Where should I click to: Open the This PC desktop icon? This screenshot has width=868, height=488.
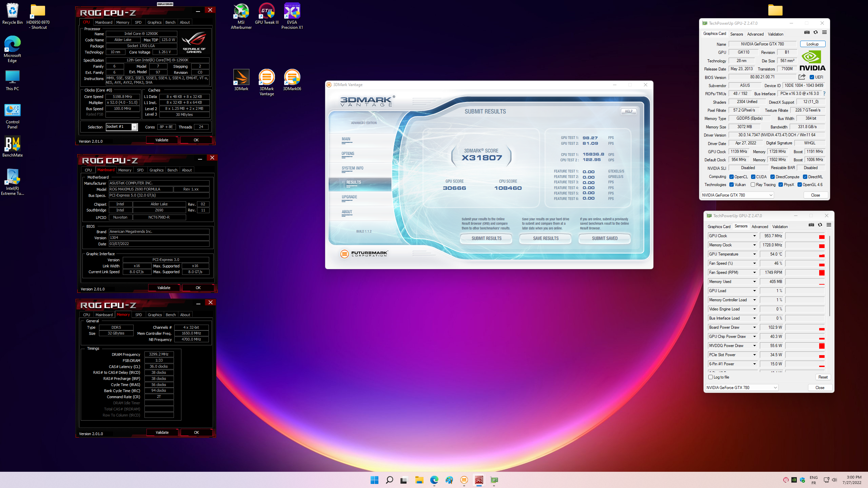click(13, 80)
